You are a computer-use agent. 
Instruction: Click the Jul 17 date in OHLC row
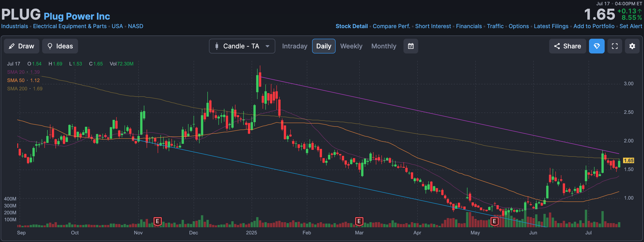pos(14,64)
